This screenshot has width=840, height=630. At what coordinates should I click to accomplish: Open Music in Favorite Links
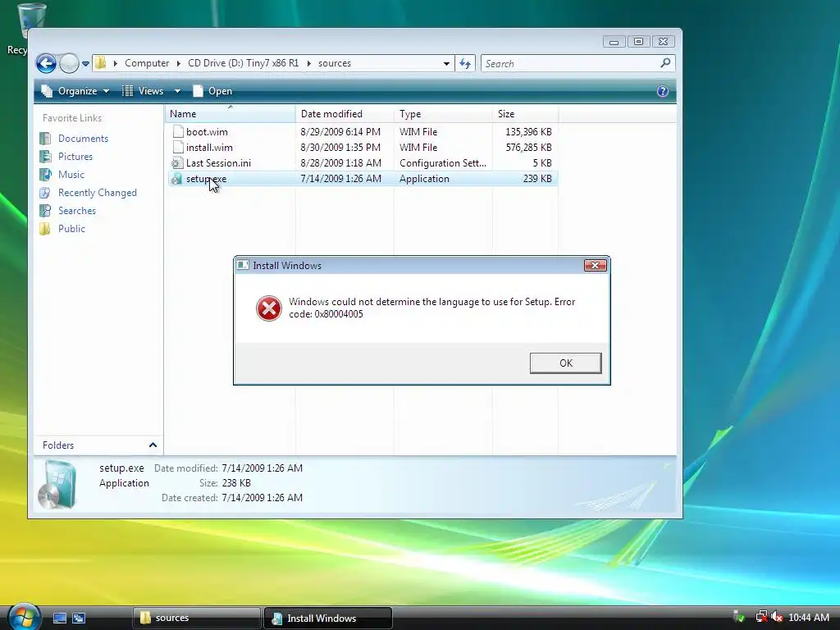point(71,175)
